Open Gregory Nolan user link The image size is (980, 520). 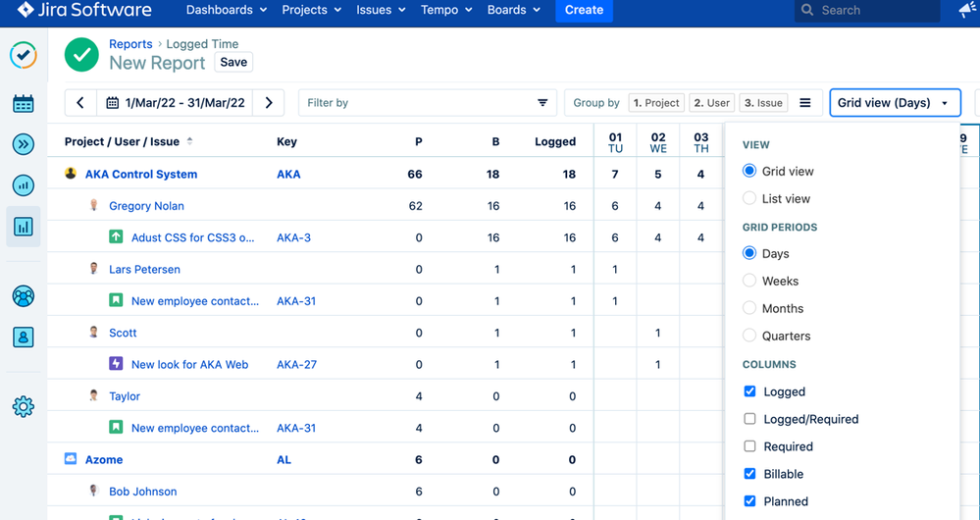[146, 206]
